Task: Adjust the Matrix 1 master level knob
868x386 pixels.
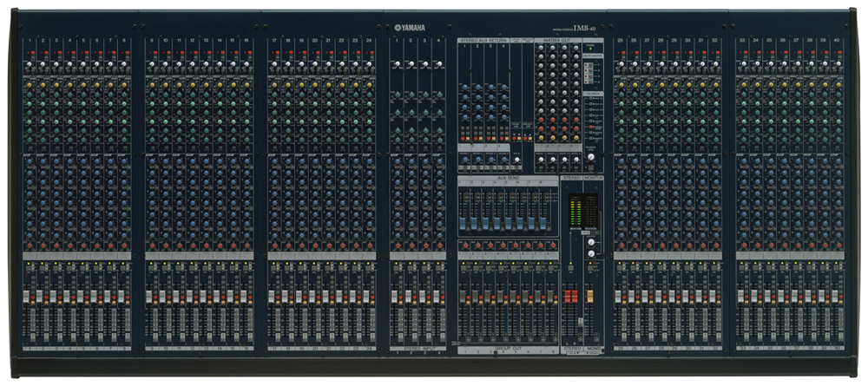Action: [x=539, y=160]
